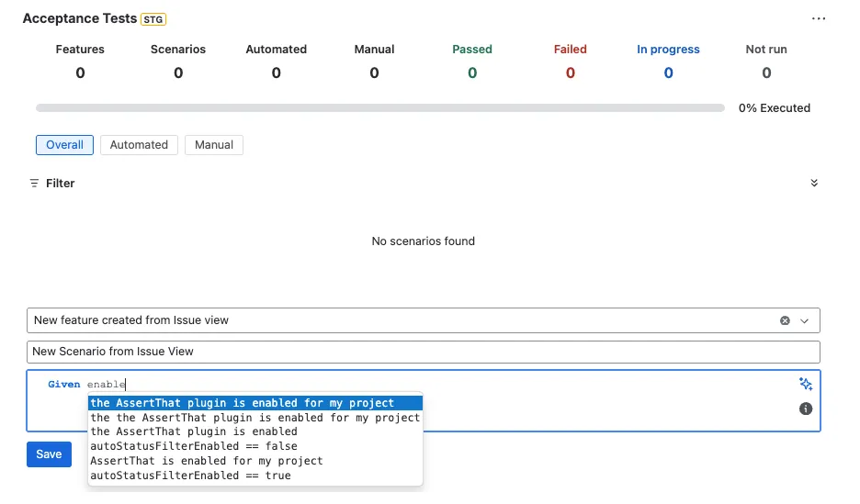Click the execution progress bar
This screenshot has height=504, width=860.
(380, 108)
